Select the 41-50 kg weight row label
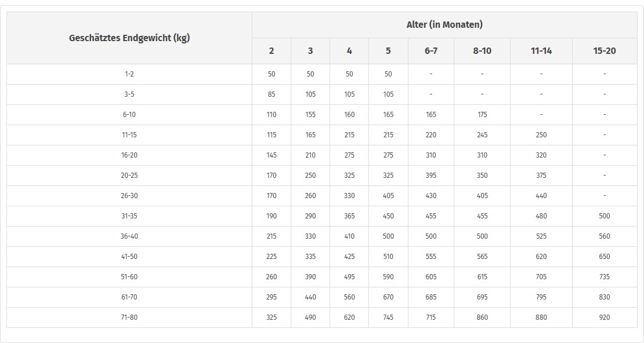The image size is (644, 343). (129, 257)
